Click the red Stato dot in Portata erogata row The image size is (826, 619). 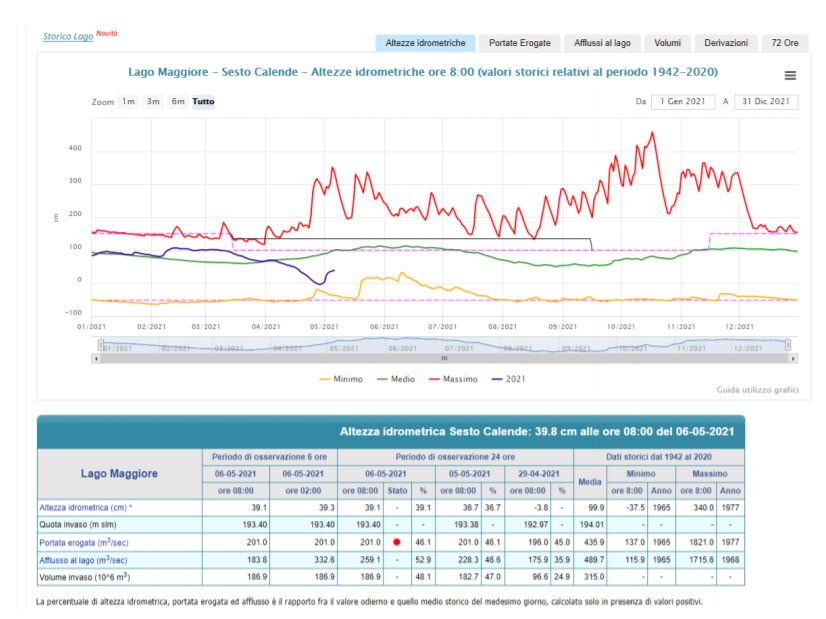[397, 542]
